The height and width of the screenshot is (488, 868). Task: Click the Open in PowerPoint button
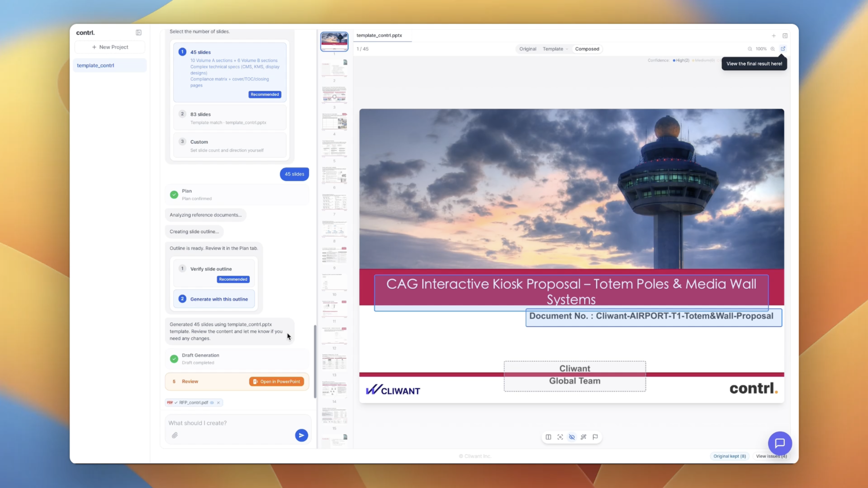[276, 381]
